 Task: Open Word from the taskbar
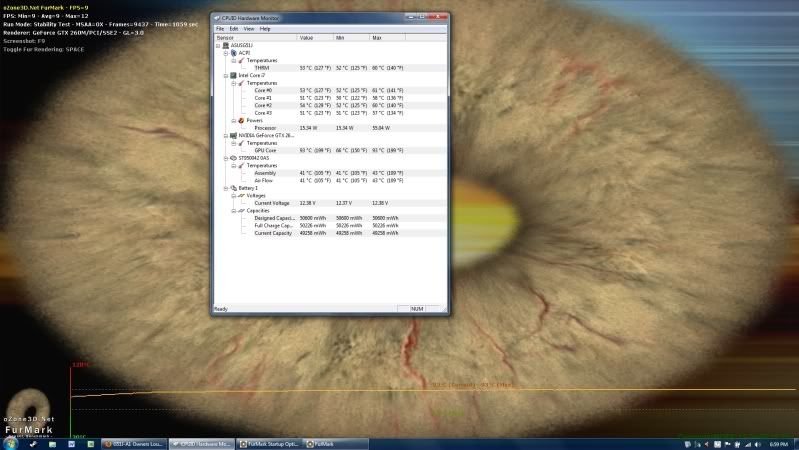[x=71, y=444]
